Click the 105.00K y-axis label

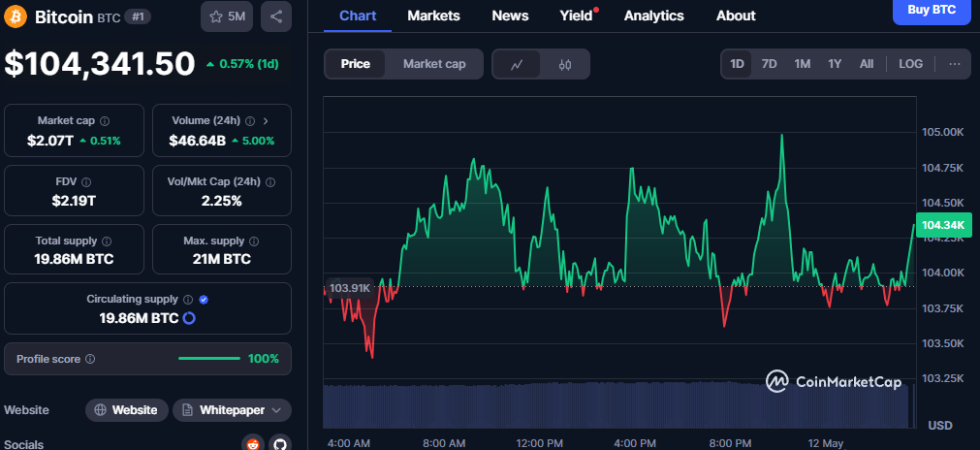point(943,133)
